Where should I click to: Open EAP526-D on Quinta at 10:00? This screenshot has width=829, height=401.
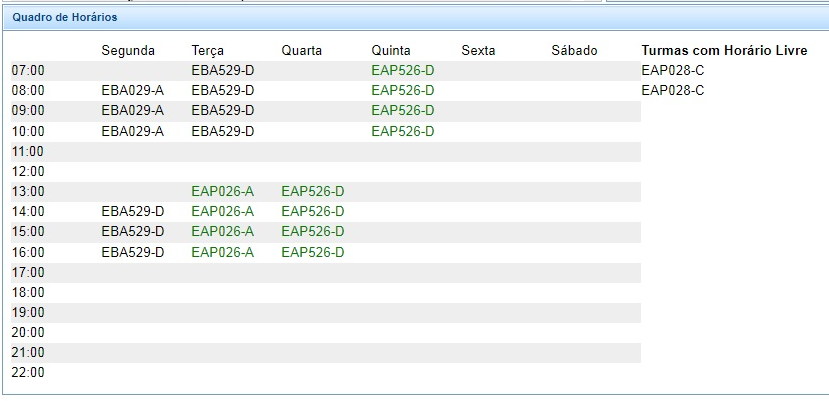(x=403, y=131)
